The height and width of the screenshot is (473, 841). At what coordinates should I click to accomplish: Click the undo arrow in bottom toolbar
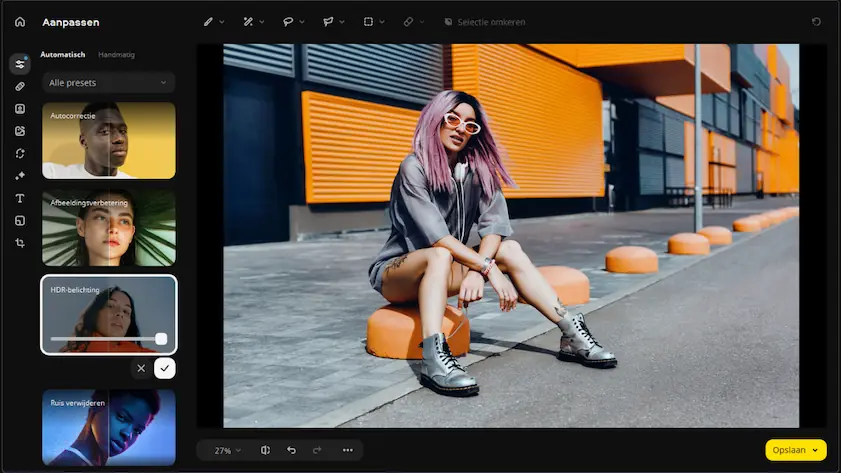point(292,450)
